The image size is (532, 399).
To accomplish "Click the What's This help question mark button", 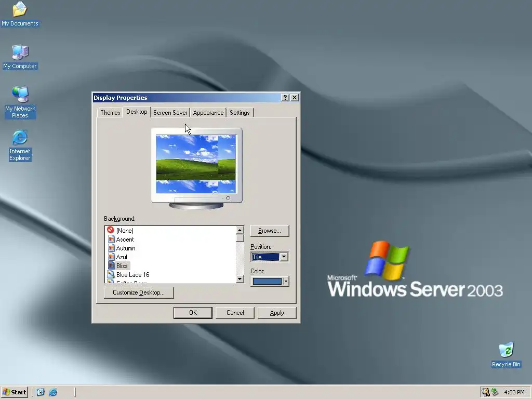I will (x=285, y=98).
